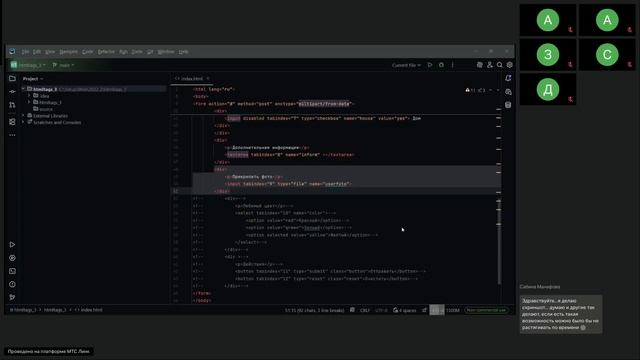Click cursor position indicator in status bar
This screenshot has height=360, width=640.
[315, 310]
